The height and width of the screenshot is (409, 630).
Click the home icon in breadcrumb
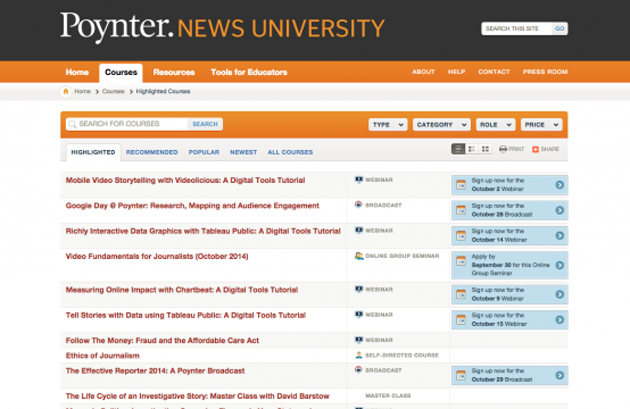pyautogui.click(x=66, y=91)
